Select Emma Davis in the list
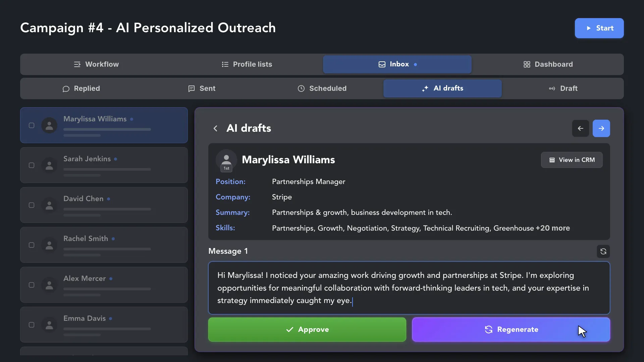 point(104,325)
